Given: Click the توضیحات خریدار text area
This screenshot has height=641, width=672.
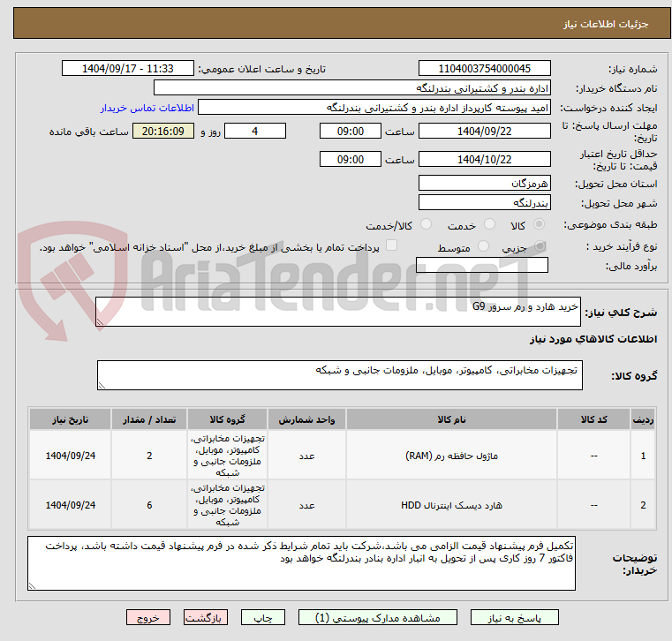Looking at the screenshot, I should click(301, 563).
